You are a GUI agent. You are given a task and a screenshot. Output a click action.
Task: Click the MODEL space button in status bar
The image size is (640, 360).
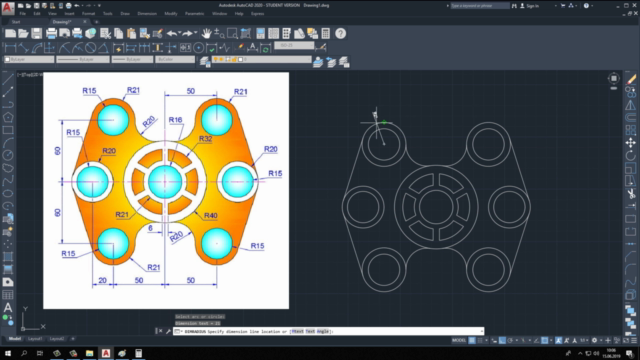pyautogui.click(x=459, y=340)
